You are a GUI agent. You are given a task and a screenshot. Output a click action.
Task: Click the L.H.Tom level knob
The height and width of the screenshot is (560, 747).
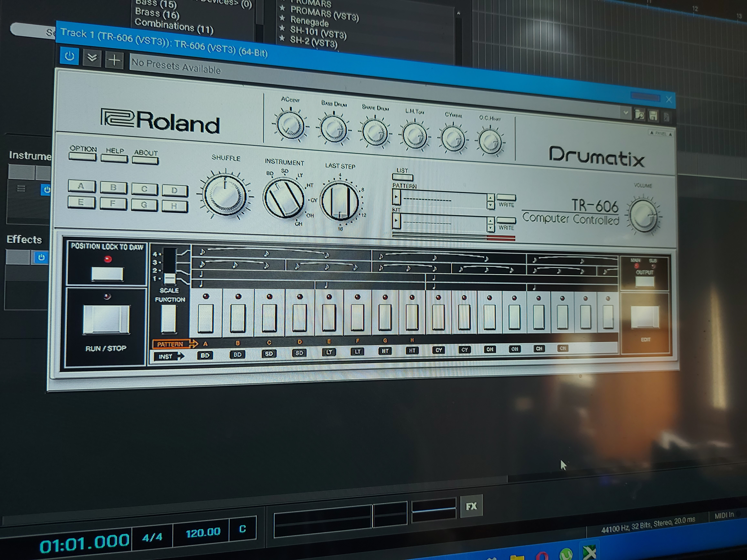[414, 136]
